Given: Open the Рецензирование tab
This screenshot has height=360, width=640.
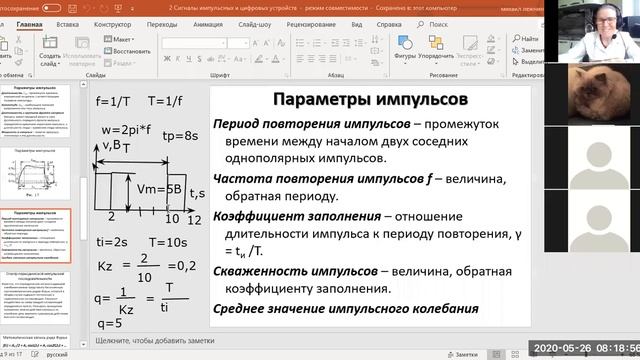Looking at the screenshot, I should click(x=311, y=24).
